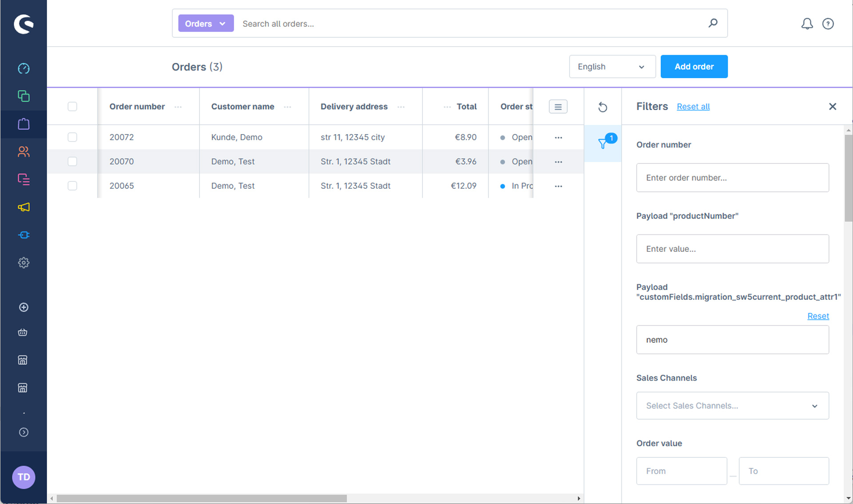This screenshot has width=853, height=504.
Task: Expand the English language dropdown
Action: 612,67
